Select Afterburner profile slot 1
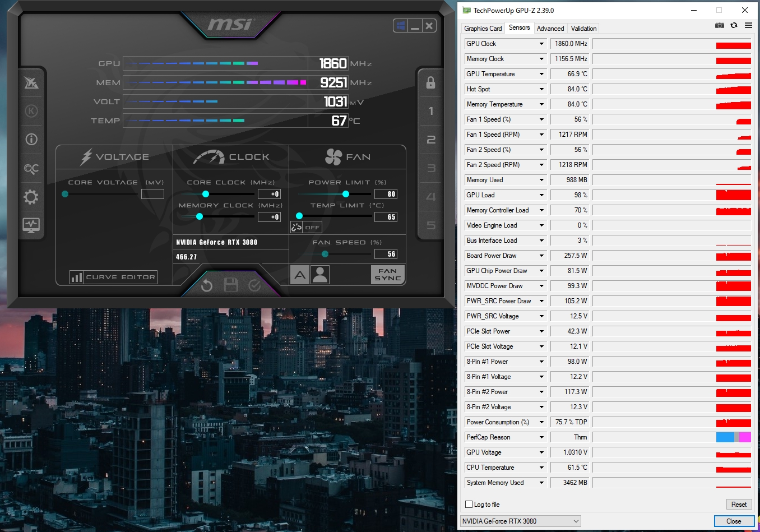Viewport: 760px width, 532px height. tap(430, 111)
